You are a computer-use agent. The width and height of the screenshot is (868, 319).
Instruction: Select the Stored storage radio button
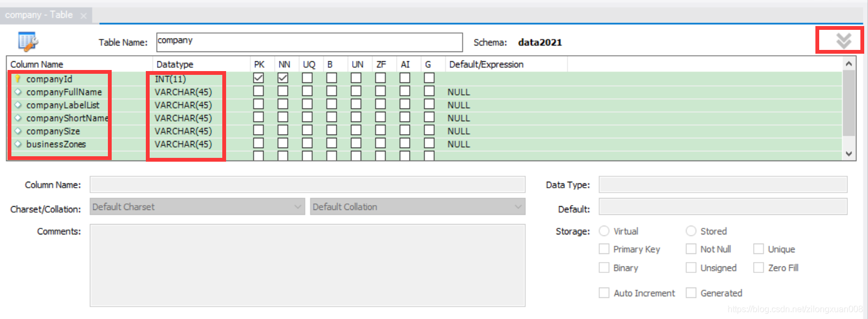click(691, 231)
